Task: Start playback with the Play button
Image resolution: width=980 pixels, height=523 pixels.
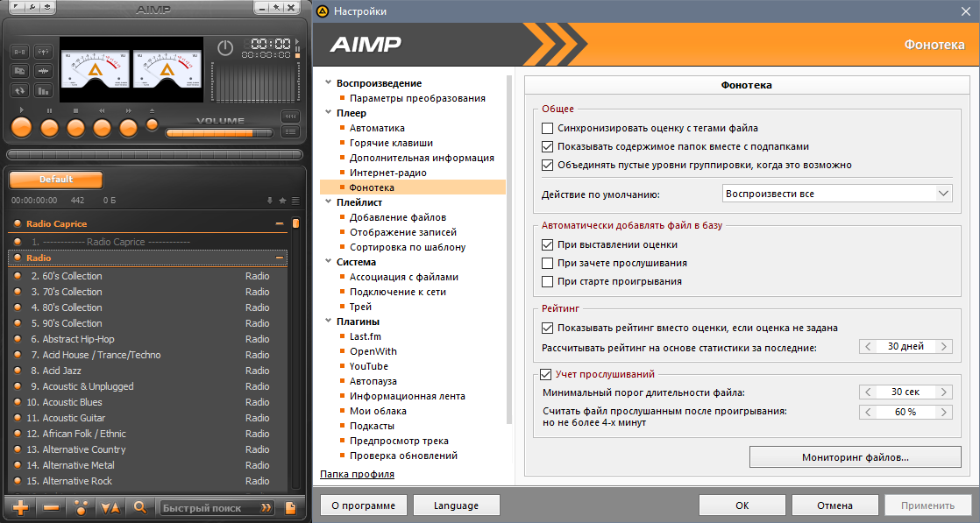Action: coord(22,128)
